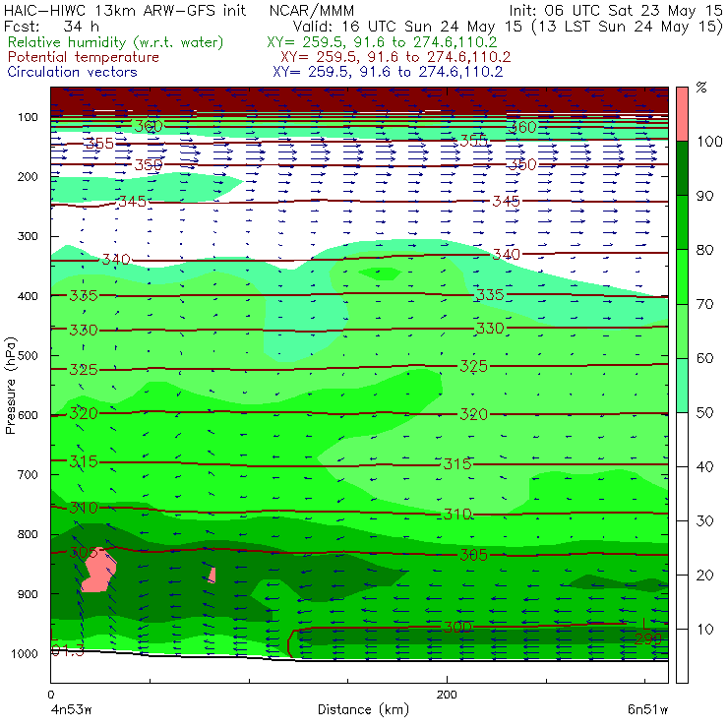Screen dimensions: 728x728
Task: Click the 'Init: 06 UTC Sat 23 May 15' text
Action: [x=616, y=10]
